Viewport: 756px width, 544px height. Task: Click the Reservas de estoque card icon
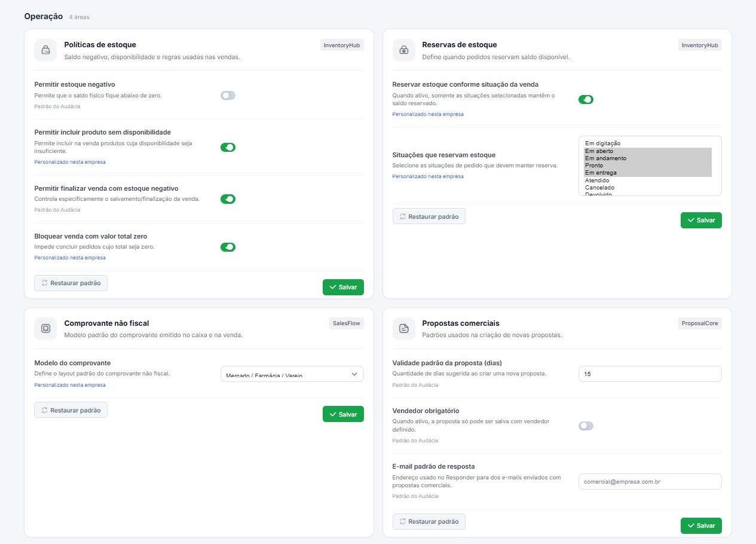[404, 50]
